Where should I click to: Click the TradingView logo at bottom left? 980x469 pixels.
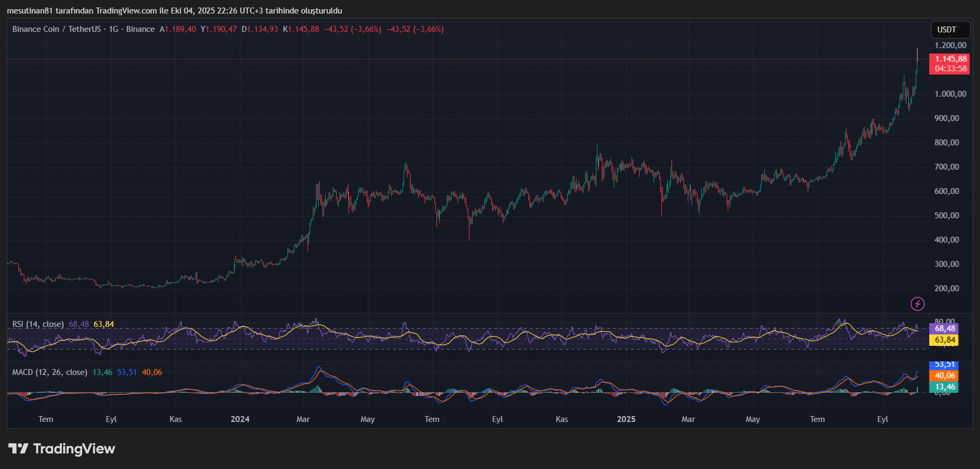point(62,449)
